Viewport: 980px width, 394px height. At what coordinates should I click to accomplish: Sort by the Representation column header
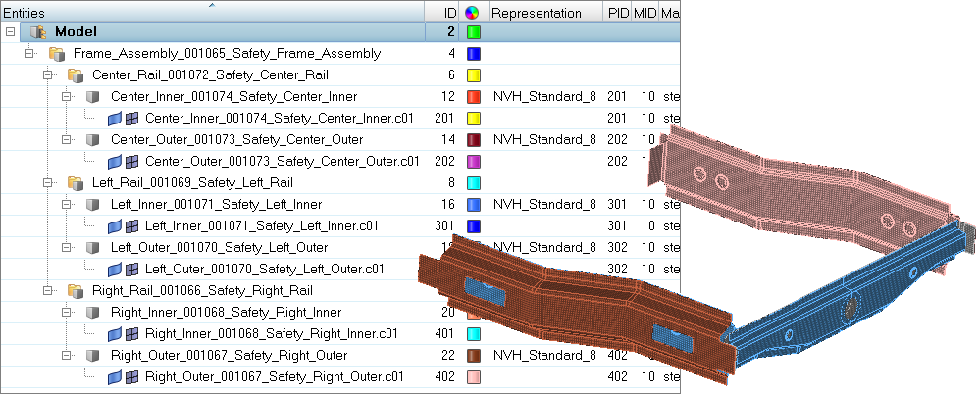point(545,13)
